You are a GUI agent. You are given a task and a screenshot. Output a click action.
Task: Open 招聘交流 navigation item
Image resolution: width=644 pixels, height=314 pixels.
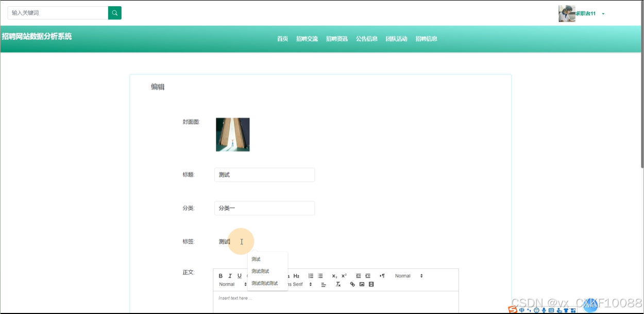(x=307, y=39)
